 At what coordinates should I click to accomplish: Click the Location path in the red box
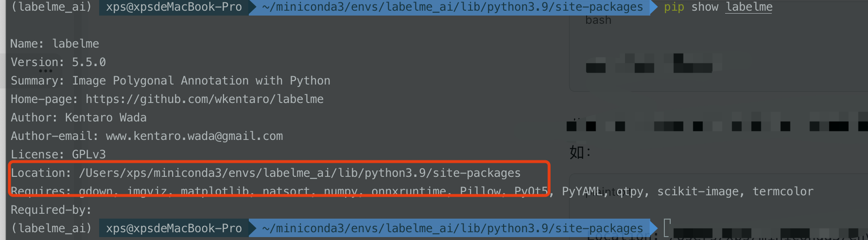[299, 173]
